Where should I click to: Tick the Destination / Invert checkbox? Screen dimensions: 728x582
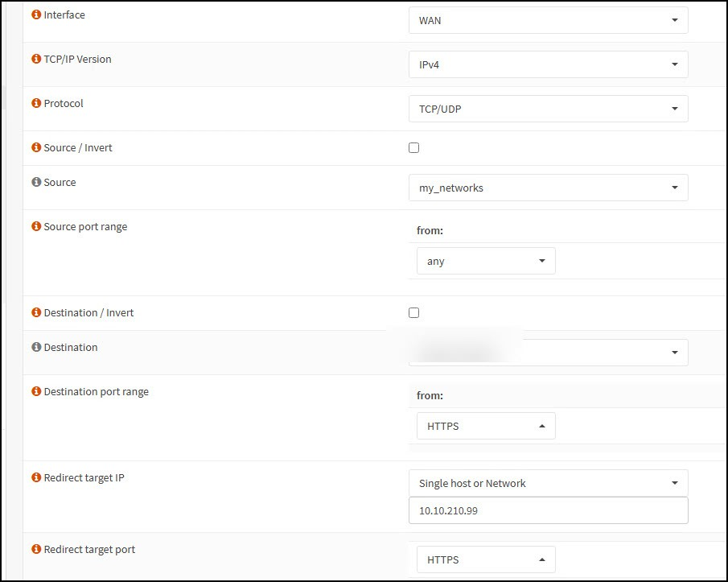click(414, 313)
